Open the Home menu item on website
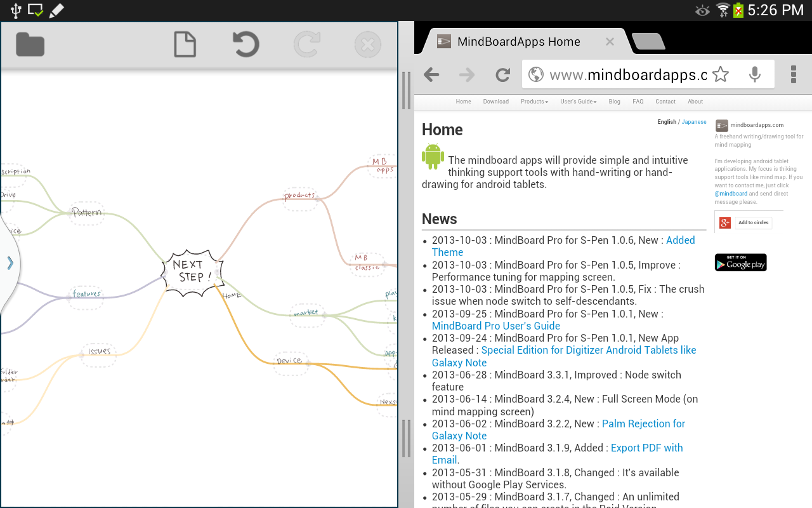Viewport: 812px width, 508px height. pos(463,102)
